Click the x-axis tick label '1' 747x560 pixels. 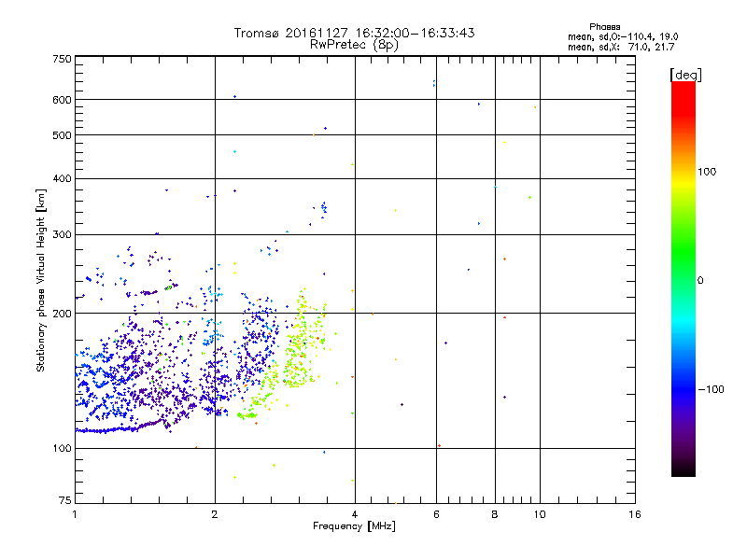tap(75, 514)
